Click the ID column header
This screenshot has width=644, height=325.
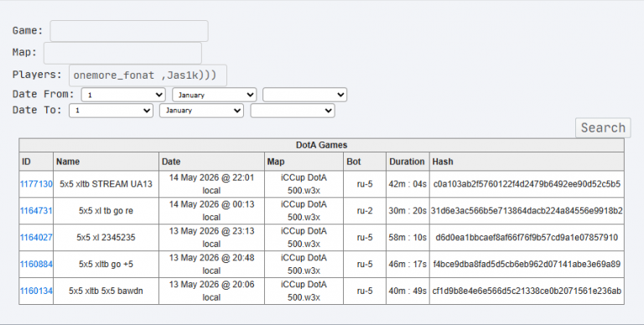pos(36,162)
